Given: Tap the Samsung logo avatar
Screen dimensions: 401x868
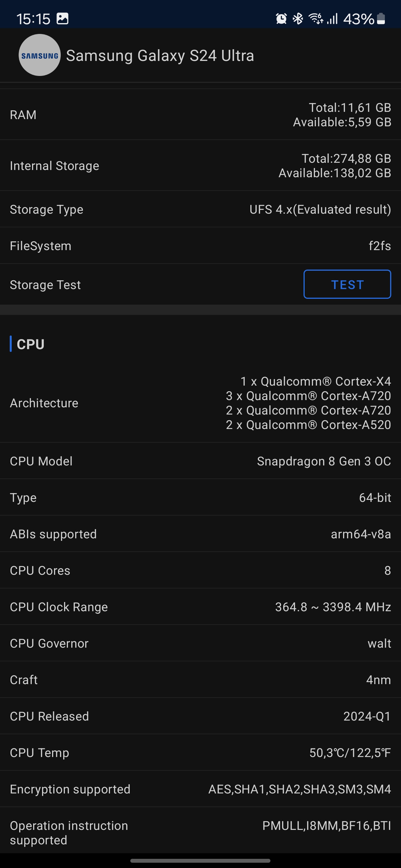Looking at the screenshot, I should pos(40,55).
